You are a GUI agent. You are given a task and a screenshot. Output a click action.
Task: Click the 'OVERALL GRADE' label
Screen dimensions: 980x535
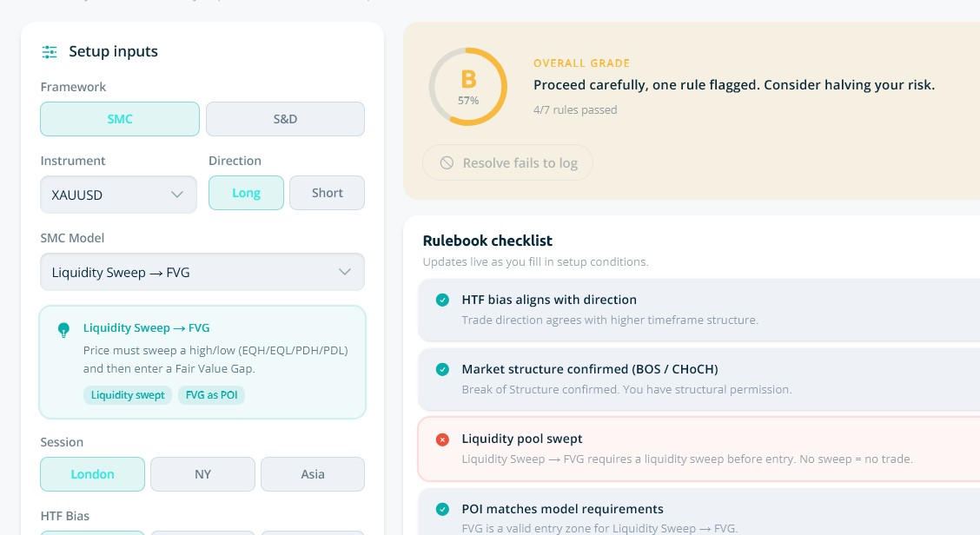click(x=581, y=63)
